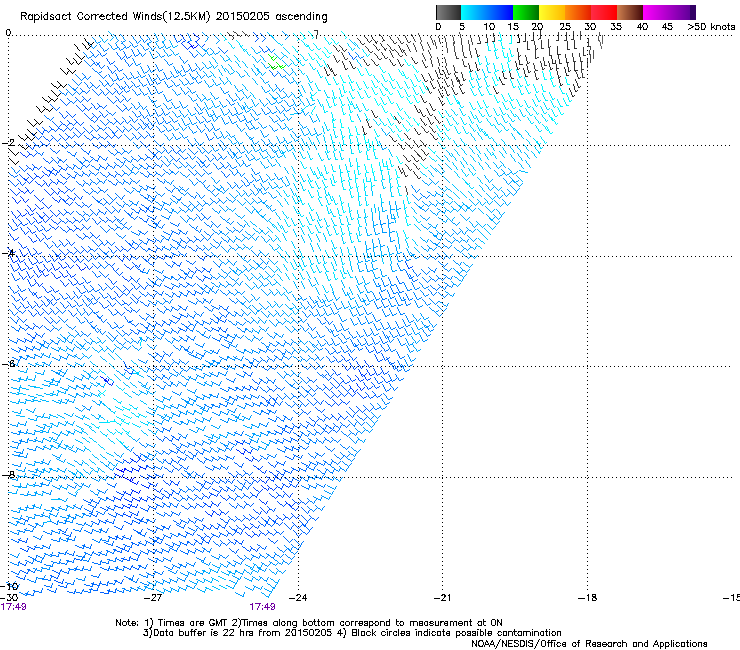This screenshot has height=650, width=740.
Task: Click the red 30-35 knots color swatch
Action: [x=604, y=12]
